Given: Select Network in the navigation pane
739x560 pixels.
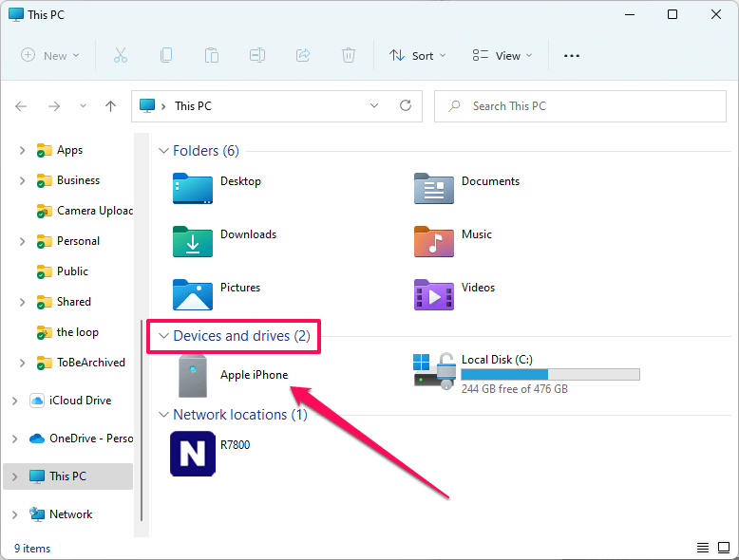Looking at the screenshot, I should pos(61,514).
